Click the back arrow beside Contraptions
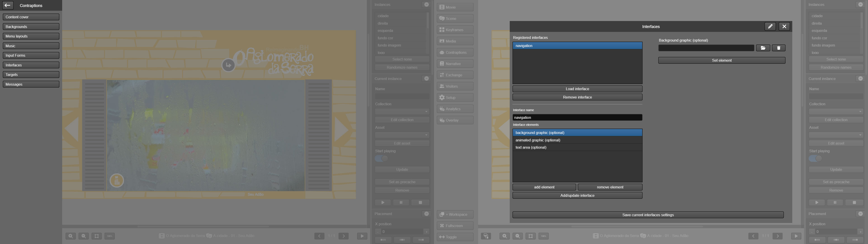The width and height of the screenshot is (868, 244). coord(7,5)
